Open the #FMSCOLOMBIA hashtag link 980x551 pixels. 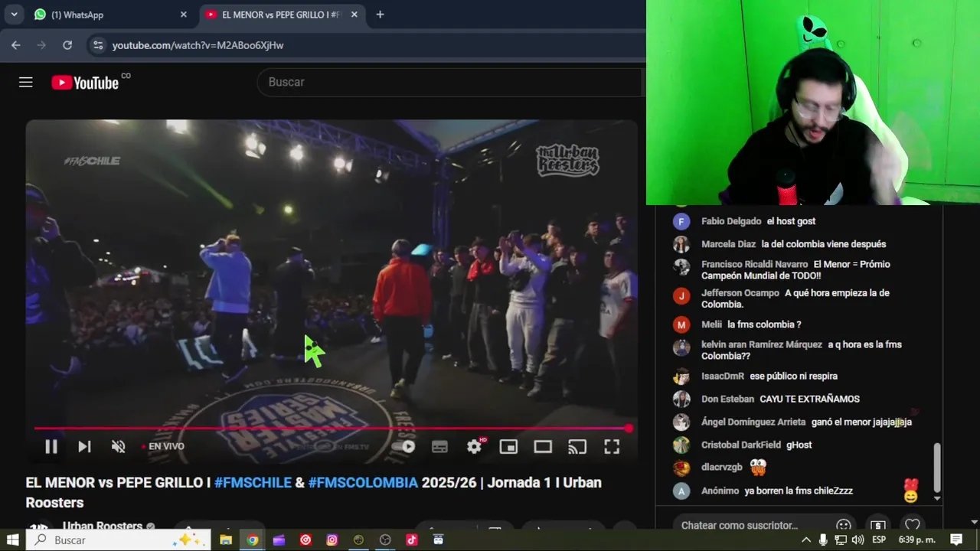coord(363,483)
